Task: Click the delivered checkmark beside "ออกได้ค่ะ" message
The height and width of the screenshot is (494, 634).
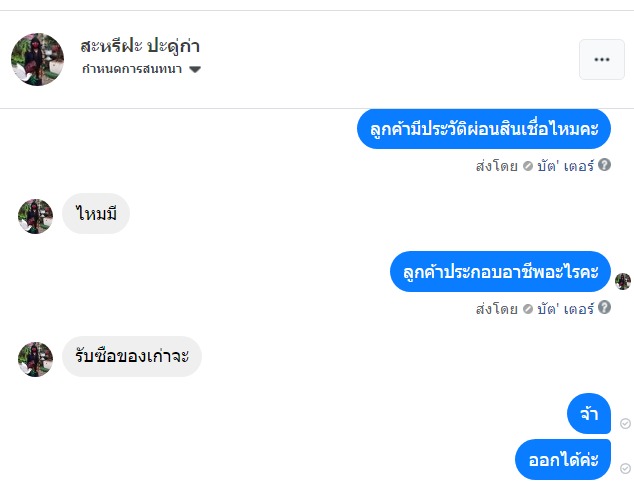Action: (x=625, y=468)
